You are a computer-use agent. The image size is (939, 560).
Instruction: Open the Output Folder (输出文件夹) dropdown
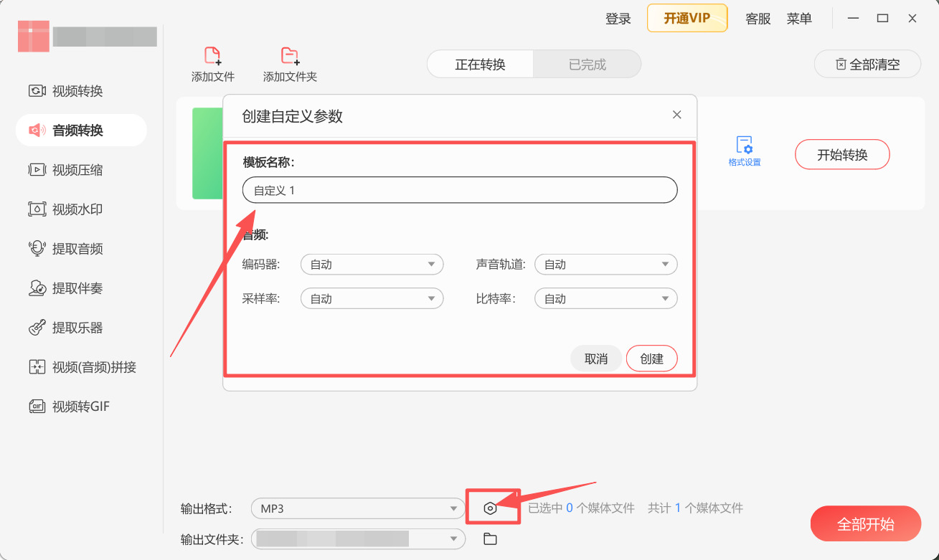pos(358,538)
